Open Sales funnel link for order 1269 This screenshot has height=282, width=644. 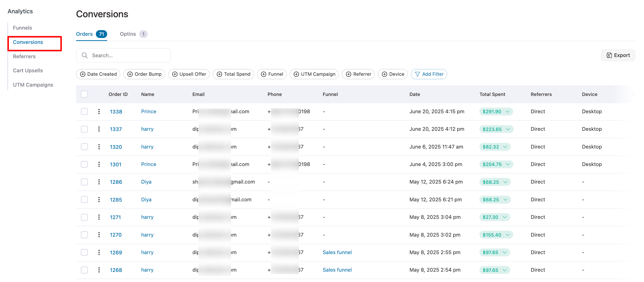pyautogui.click(x=337, y=252)
